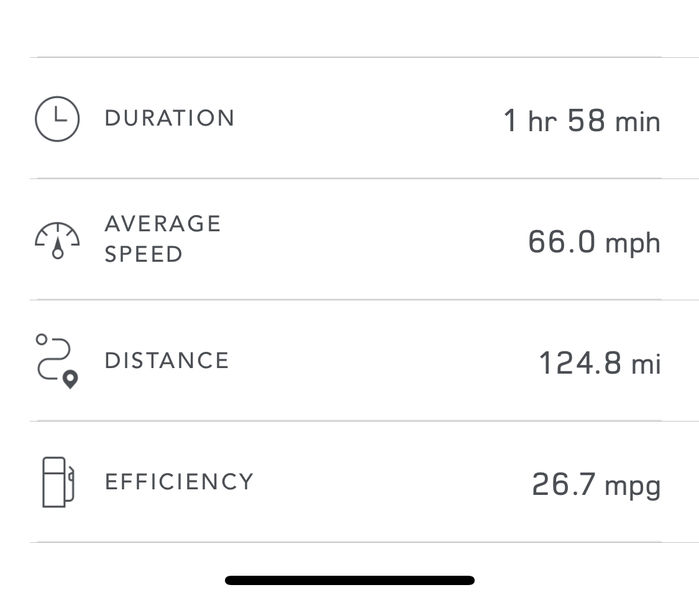Tap the speedometer icon for Average Speed
699x600 pixels.
57,241
